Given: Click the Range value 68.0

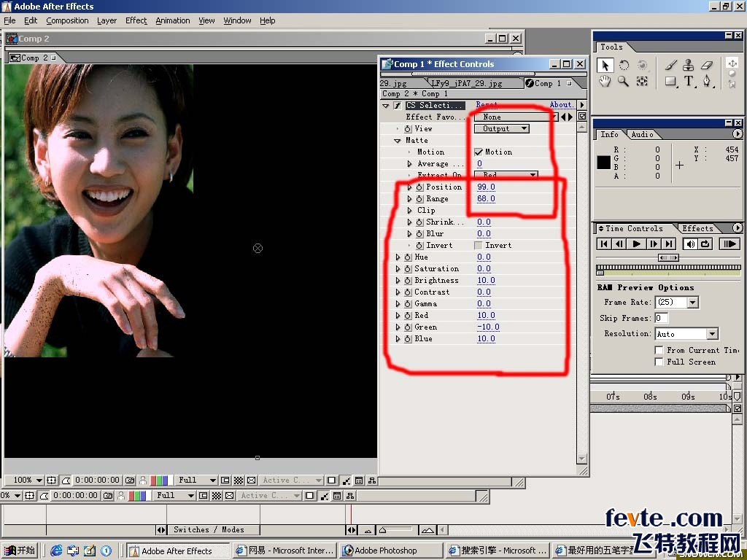Looking at the screenshot, I should tap(486, 199).
